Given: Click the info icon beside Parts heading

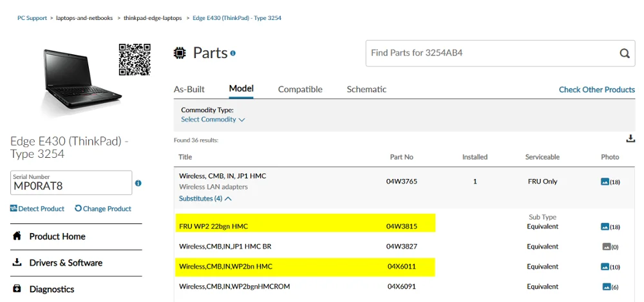Looking at the screenshot, I should [233, 53].
